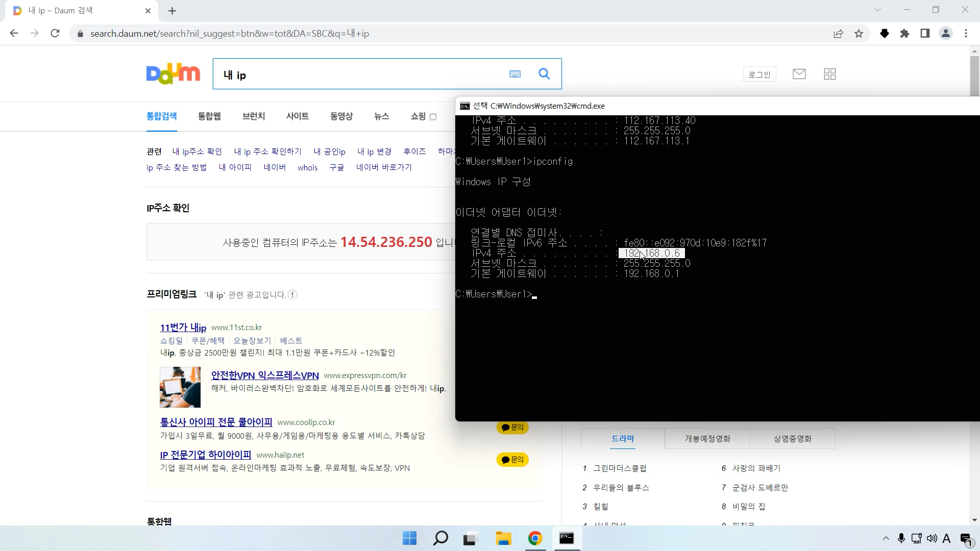Click the browser extensions puzzle icon
The height and width of the screenshot is (551, 980).
[x=905, y=33]
